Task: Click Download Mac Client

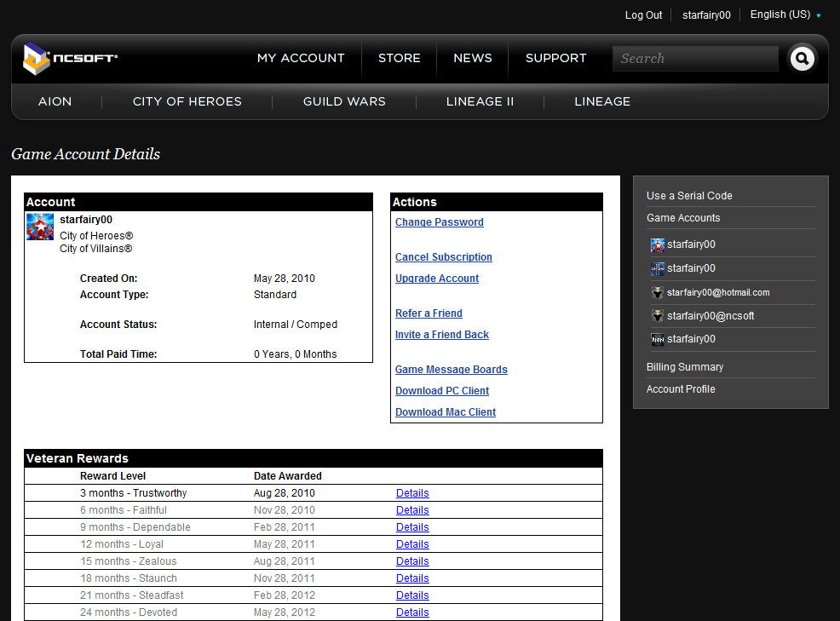Action: [446, 412]
